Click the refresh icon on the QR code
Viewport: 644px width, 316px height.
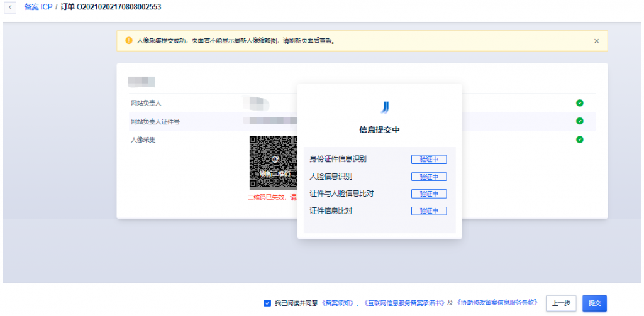275,161
